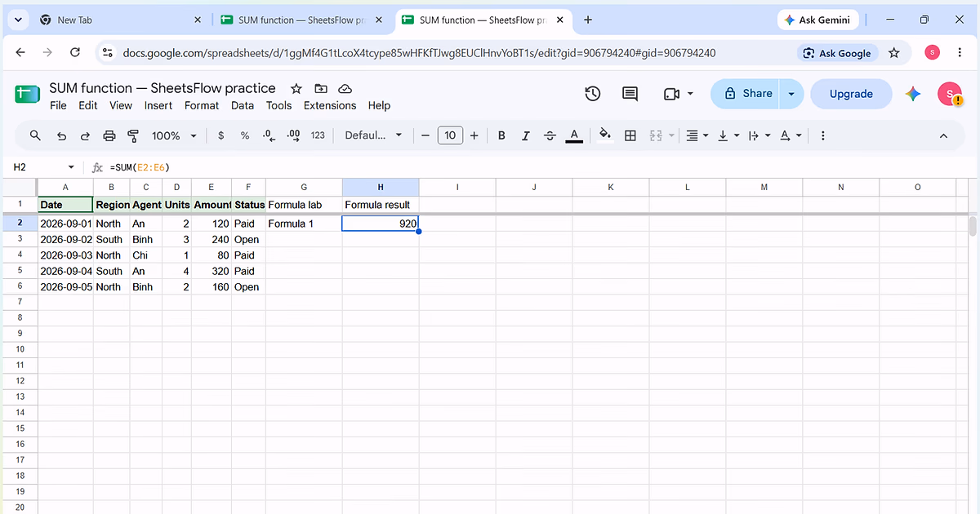Open the zoom 100% dropdown
Screen dimensions: 980x514
click(x=174, y=135)
